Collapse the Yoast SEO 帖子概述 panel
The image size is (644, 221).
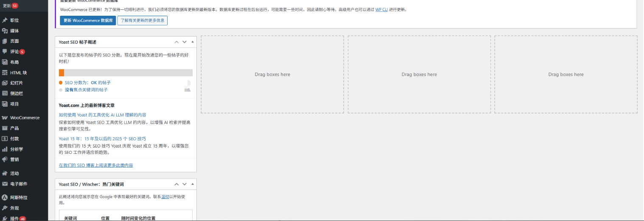[193, 42]
